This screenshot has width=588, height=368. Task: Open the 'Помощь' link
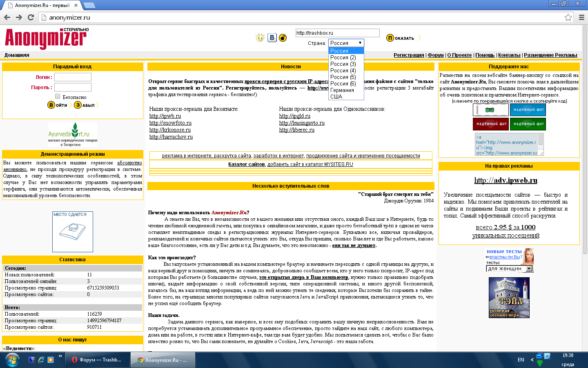coord(485,55)
